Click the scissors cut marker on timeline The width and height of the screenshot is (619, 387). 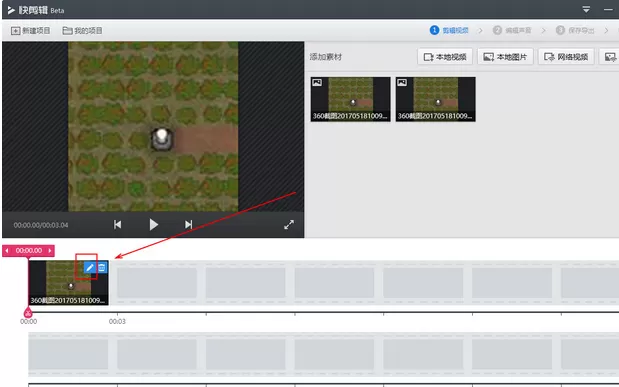pos(28,314)
